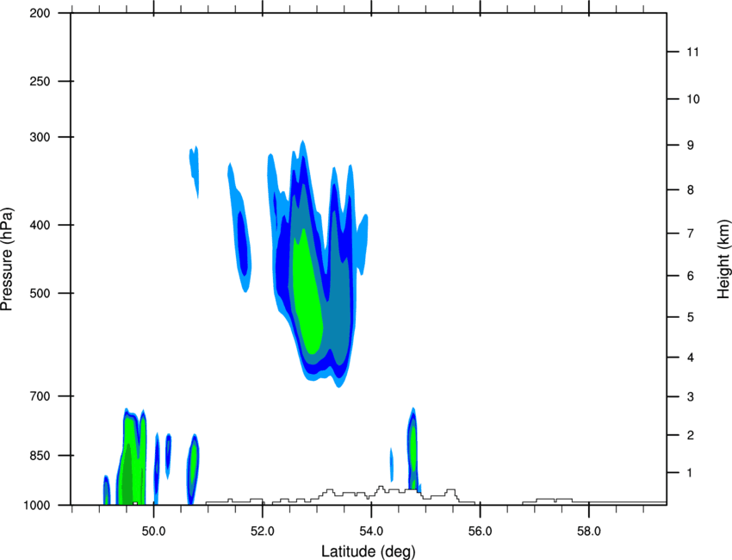Select the 300 pressure tick label
The image size is (732, 560).
40,137
